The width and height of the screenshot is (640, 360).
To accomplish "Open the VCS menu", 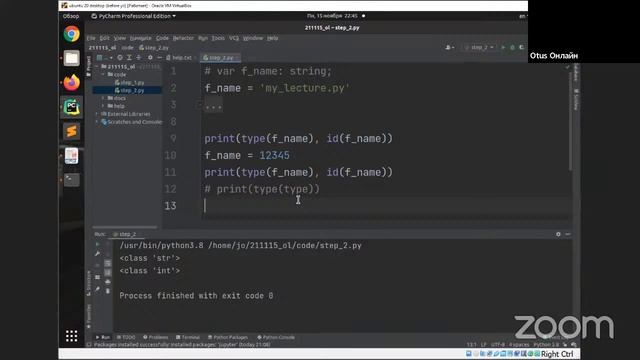I will point(234,38).
